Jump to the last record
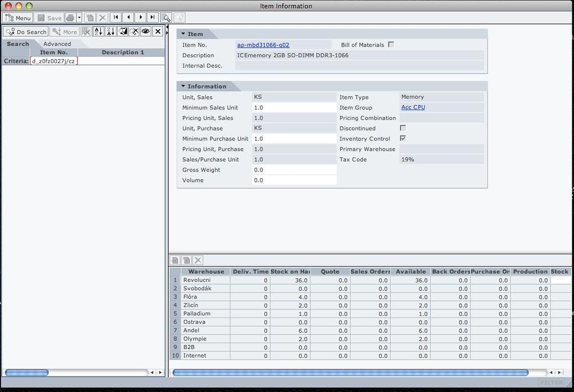 (152, 17)
